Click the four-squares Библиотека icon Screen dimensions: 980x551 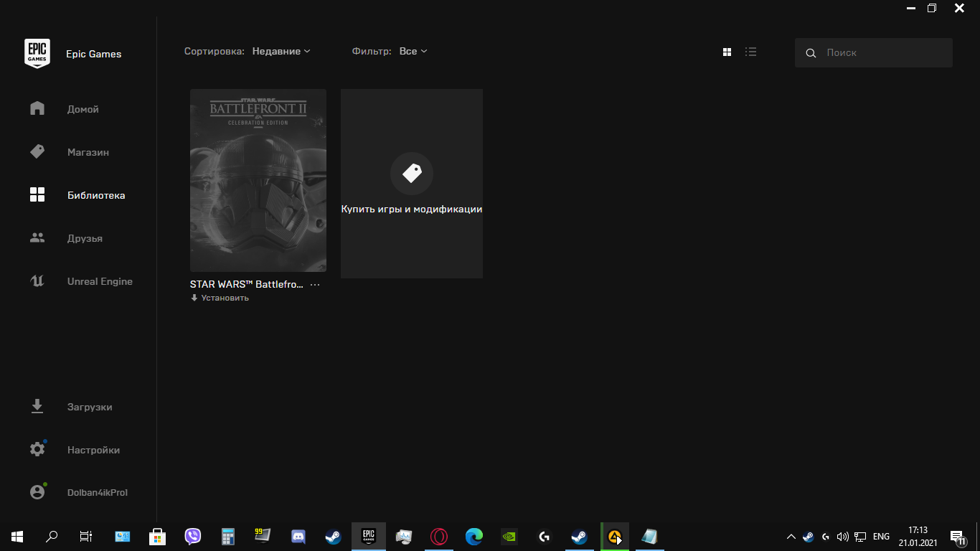click(37, 194)
